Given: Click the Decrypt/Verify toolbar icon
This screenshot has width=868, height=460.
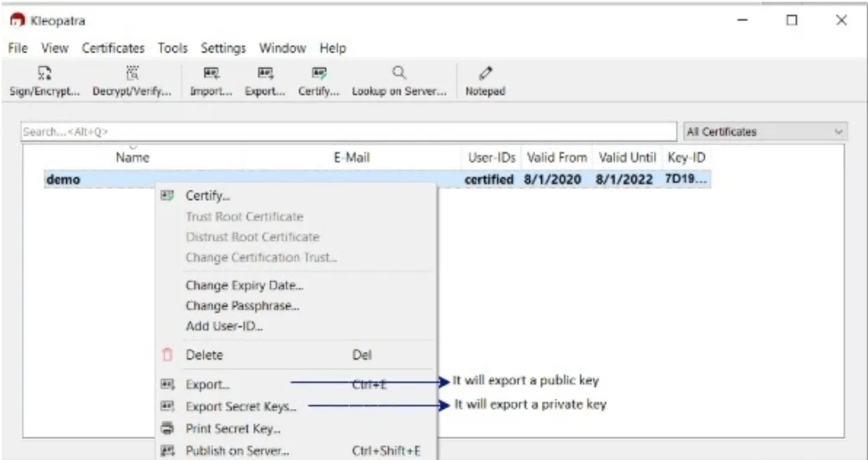Looking at the screenshot, I should point(132,73).
